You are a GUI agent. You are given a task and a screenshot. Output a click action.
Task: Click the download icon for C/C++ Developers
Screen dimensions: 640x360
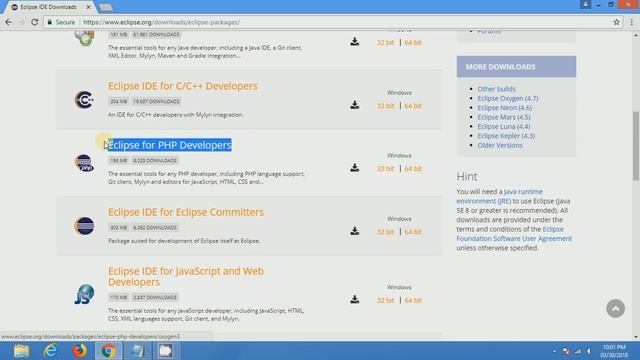pos(355,105)
